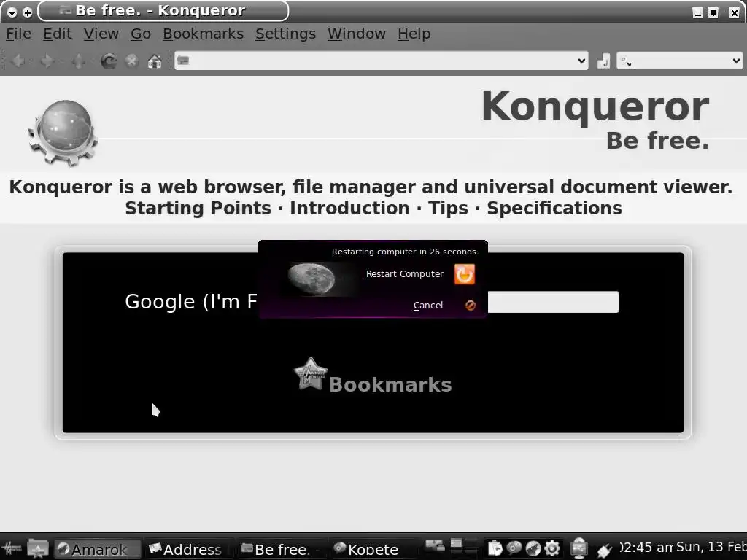The image size is (747, 560).
Task: Click the Stop loading icon
Action: tap(132, 61)
